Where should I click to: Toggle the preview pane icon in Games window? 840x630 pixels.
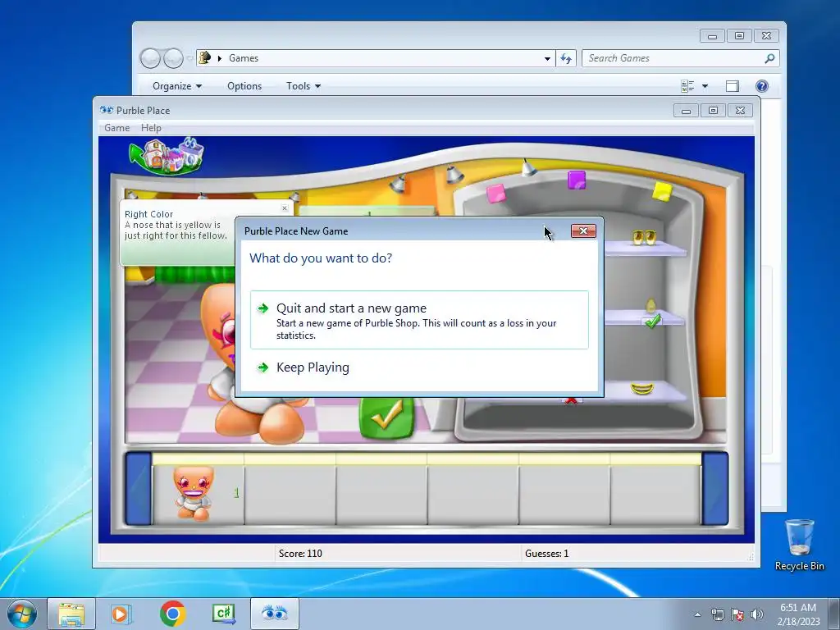[x=733, y=86]
